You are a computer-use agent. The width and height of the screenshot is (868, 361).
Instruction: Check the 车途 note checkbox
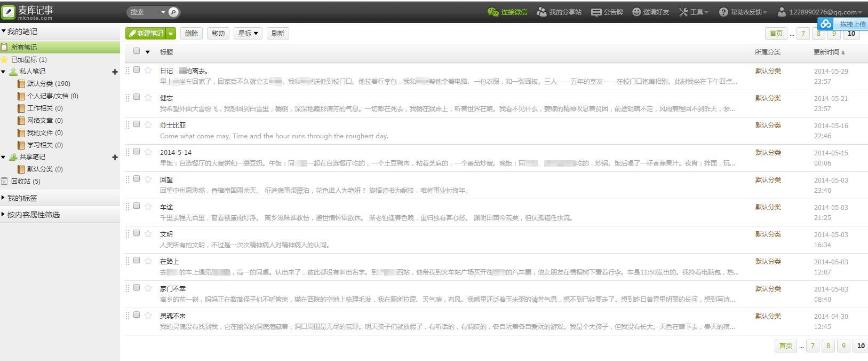[x=137, y=206]
